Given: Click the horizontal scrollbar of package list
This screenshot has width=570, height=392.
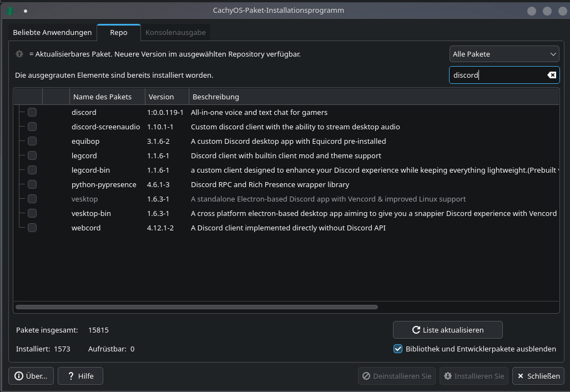Looking at the screenshot, I should (x=196, y=306).
